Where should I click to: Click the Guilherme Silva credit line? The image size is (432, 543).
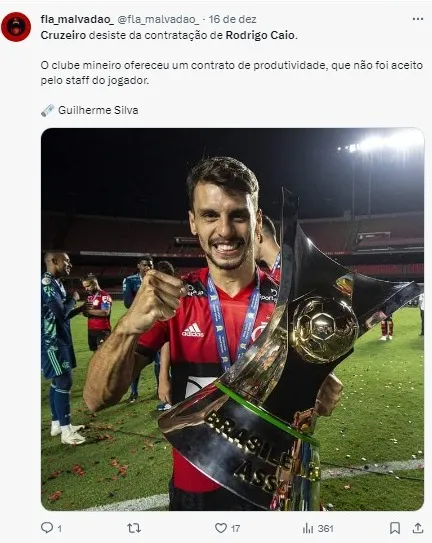click(90, 110)
